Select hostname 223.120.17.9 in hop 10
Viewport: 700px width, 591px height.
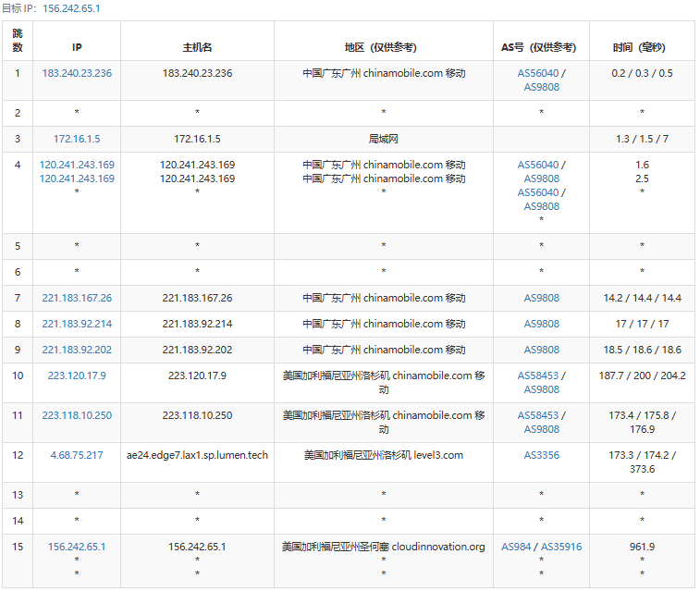[197, 376]
